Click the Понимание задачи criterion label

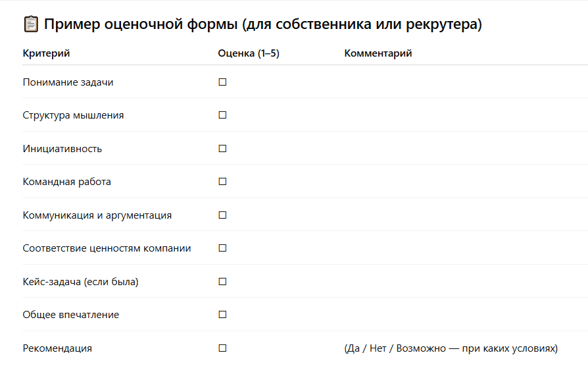[x=68, y=82]
